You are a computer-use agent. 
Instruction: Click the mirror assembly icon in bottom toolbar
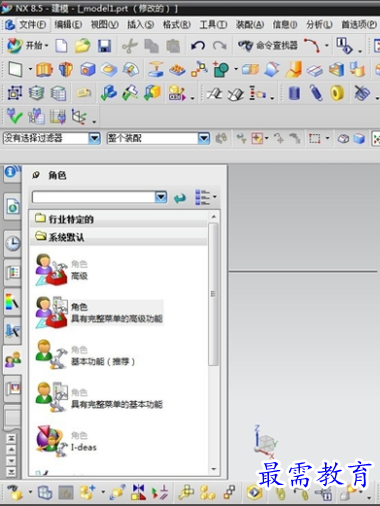138,492
